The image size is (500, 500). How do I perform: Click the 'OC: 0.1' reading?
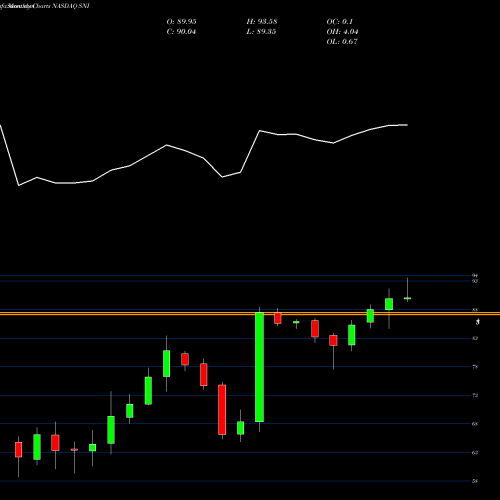pyautogui.click(x=339, y=22)
